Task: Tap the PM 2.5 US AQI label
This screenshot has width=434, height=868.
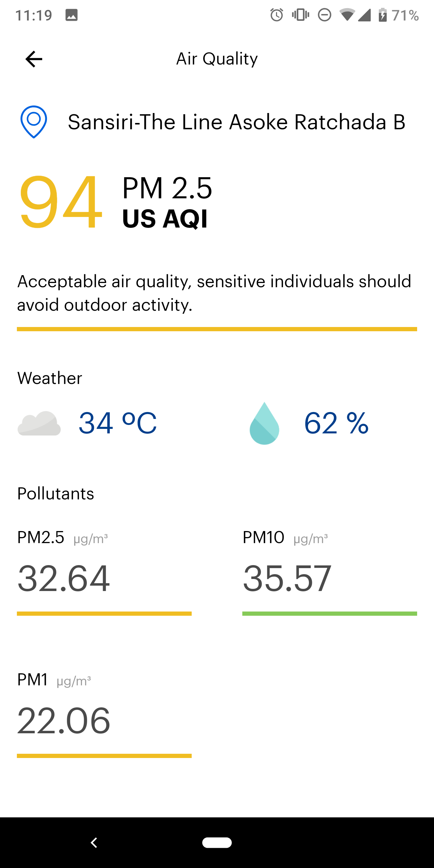Action: tap(167, 203)
